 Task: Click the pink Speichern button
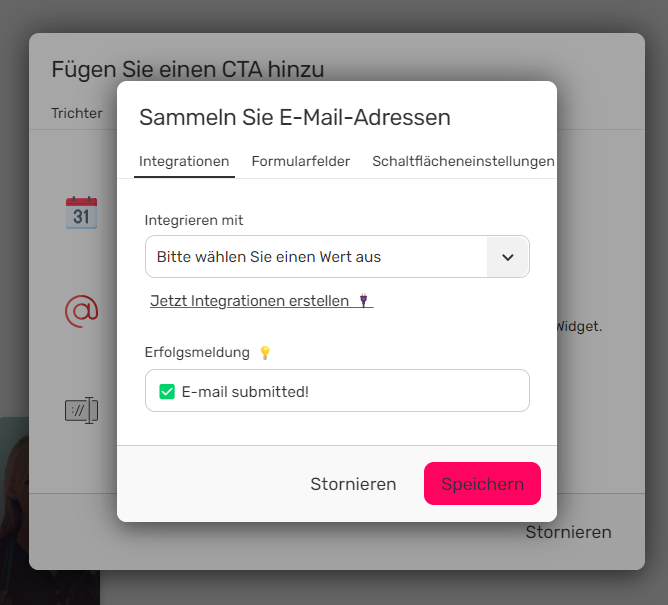[x=482, y=484]
